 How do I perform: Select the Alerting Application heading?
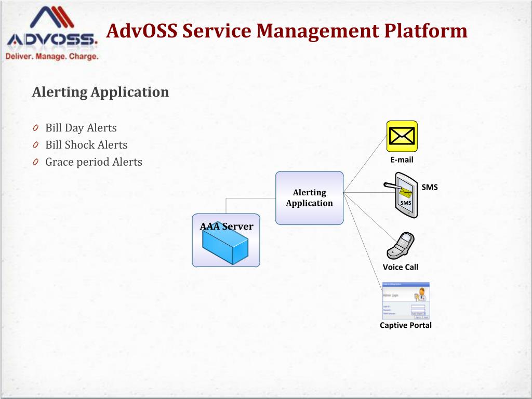[x=100, y=92]
